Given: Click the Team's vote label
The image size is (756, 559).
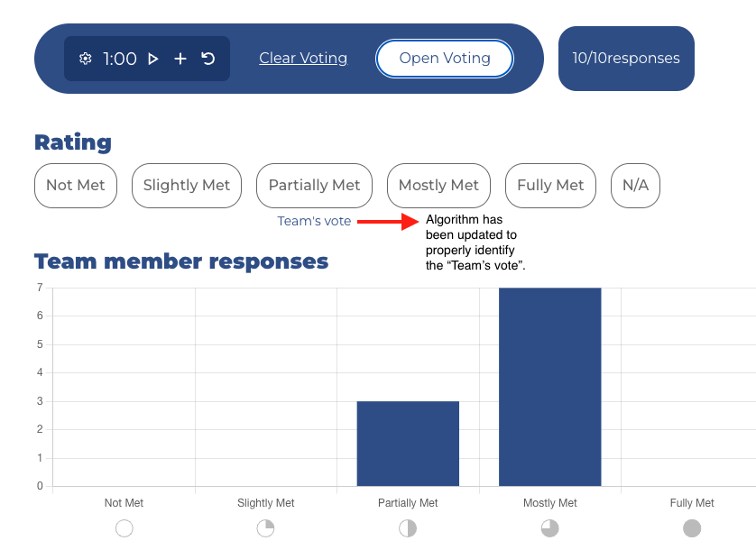Looking at the screenshot, I should (x=314, y=221).
